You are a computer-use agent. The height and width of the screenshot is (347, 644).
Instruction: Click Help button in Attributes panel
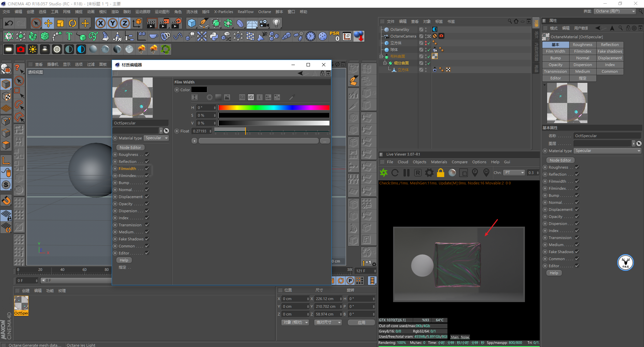554,273
